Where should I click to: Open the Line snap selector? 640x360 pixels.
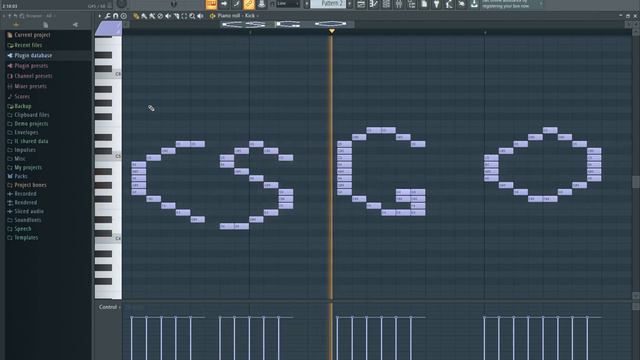288,4
